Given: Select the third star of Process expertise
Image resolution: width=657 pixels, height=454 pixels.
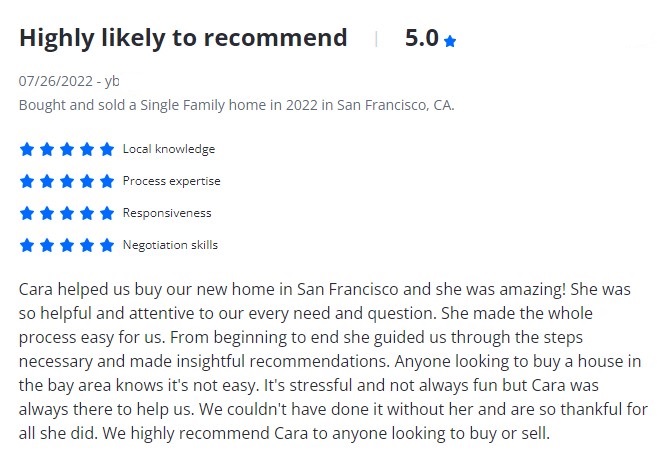Looking at the screenshot, I should point(67,181).
